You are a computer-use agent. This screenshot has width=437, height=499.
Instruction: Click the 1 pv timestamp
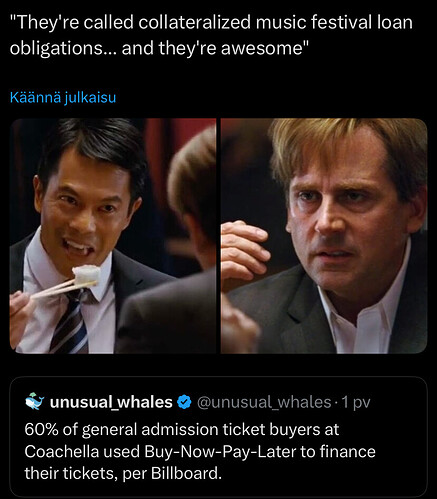point(356,402)
